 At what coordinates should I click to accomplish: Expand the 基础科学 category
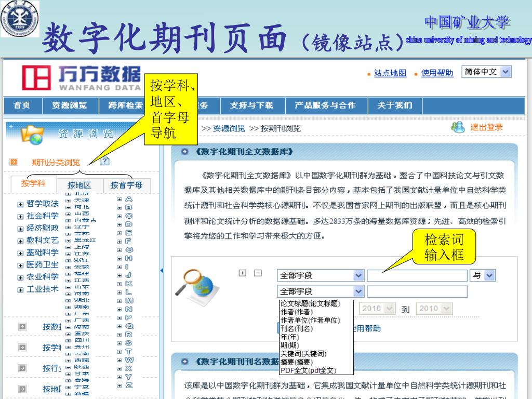20,253
